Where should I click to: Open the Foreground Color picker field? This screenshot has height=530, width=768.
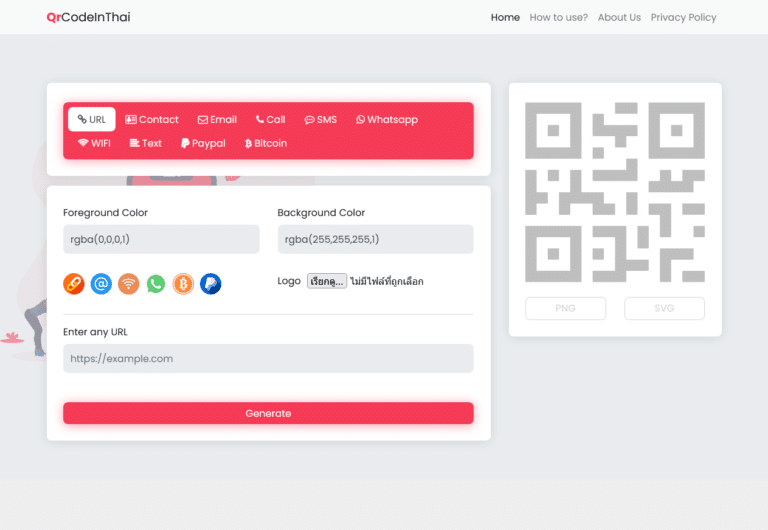pos(161,239)
